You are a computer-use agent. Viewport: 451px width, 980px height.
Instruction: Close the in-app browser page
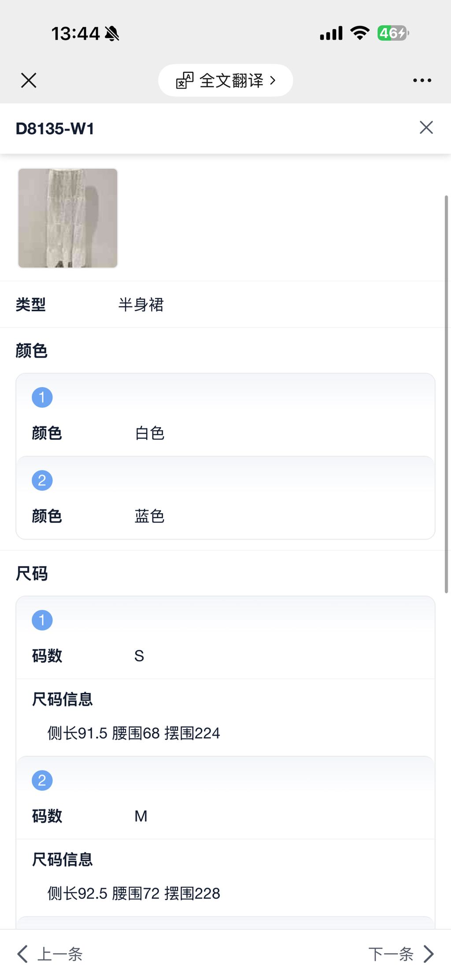point(29,81)
